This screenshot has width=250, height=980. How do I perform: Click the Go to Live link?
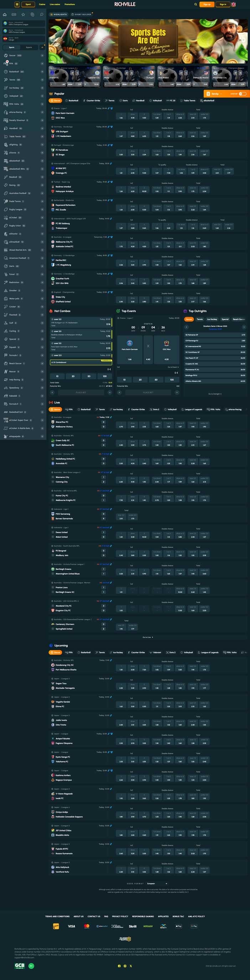[148, 638]
